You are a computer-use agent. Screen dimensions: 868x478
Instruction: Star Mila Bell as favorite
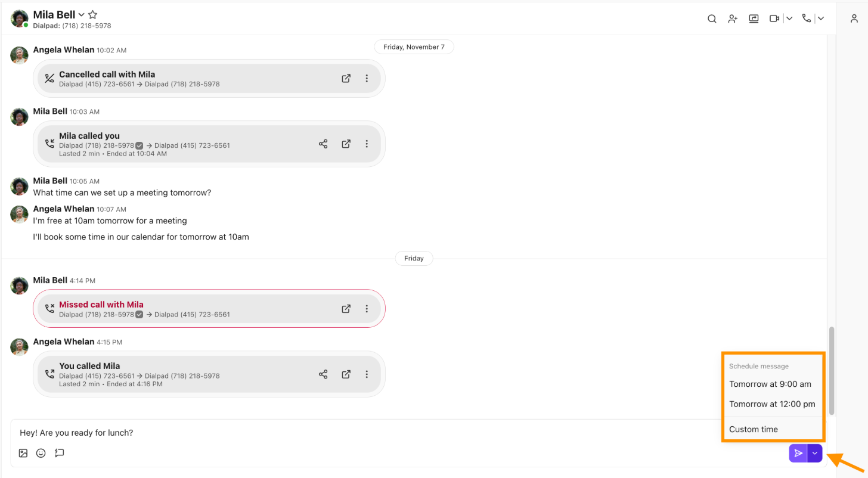(92, 15)
